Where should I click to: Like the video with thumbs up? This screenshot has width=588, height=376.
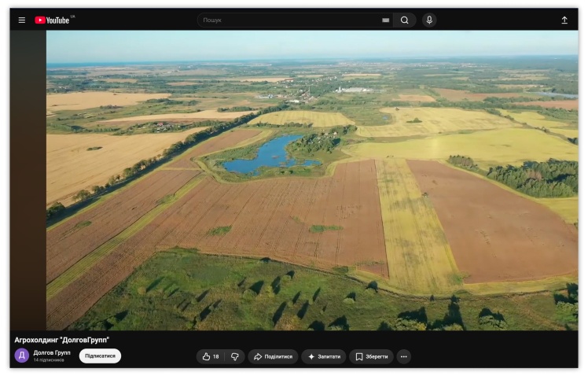point(211,356)
